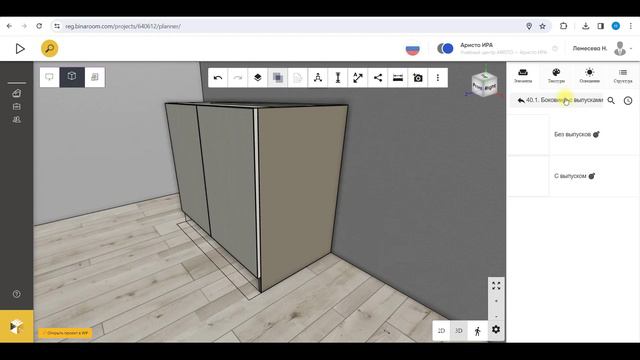Toggle the blue theme switch in header
Screen dimensions: 640x360
(x=445, y=49)
